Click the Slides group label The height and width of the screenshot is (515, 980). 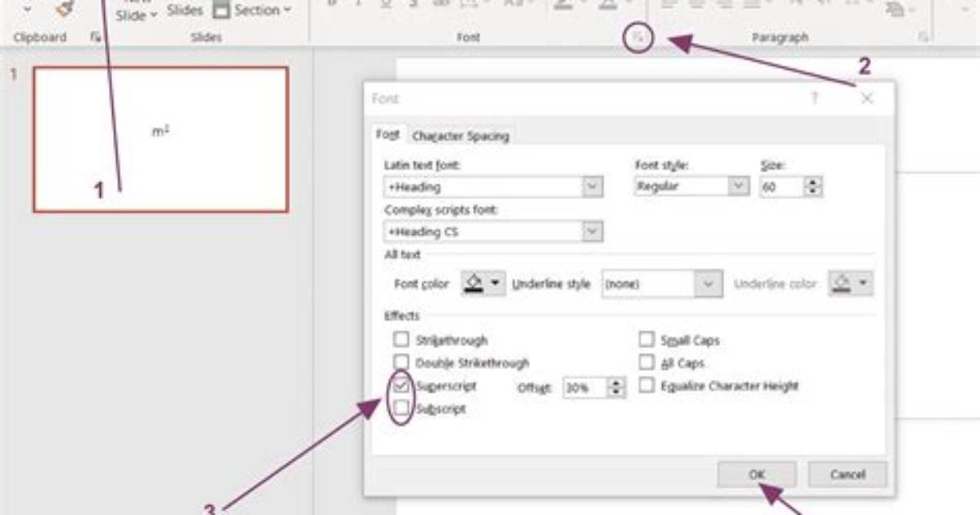(x=206, y=38)
